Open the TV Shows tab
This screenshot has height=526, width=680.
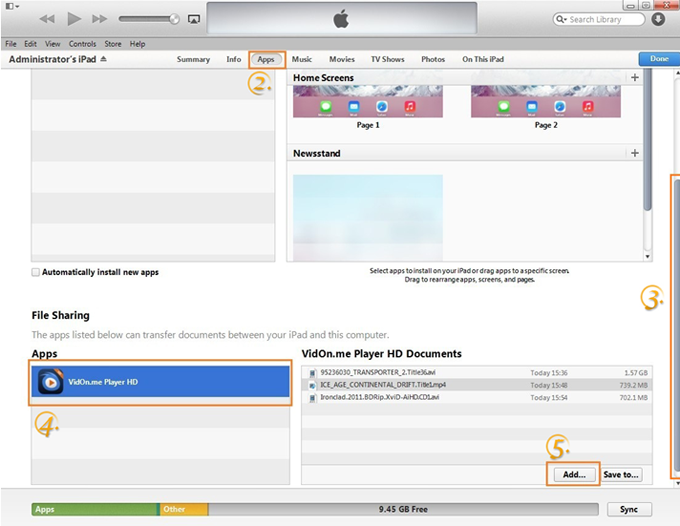pos(388,59)
